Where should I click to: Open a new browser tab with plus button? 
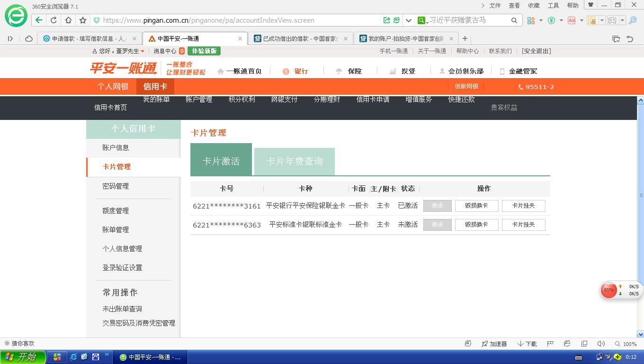(x=465, y=38)
